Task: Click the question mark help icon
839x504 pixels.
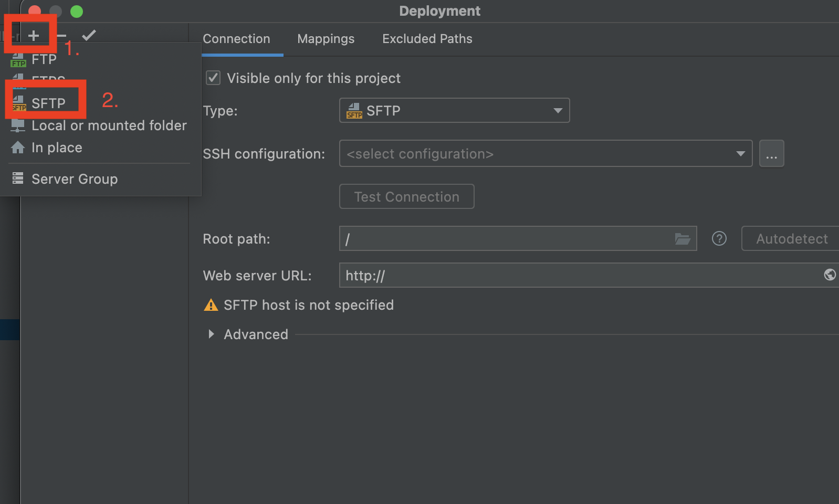Action: tap(719, 239)
